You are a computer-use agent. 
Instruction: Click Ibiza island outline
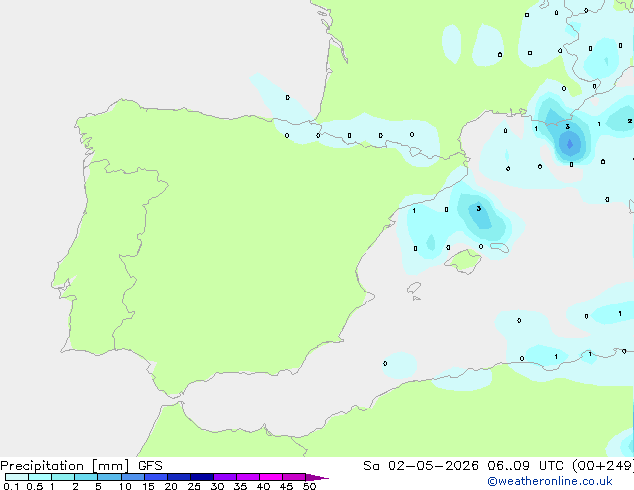click(414, 288)
